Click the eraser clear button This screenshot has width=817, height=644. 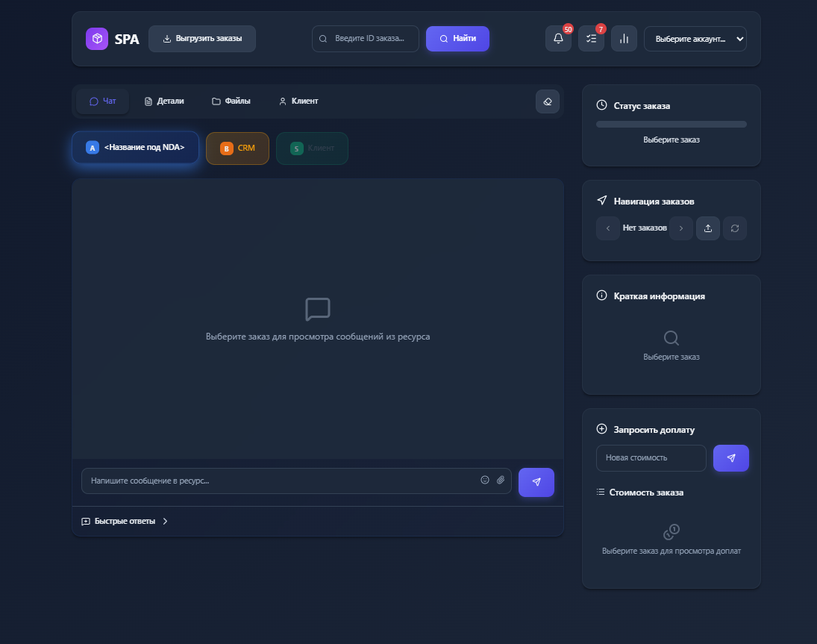[x=547, y=101]
